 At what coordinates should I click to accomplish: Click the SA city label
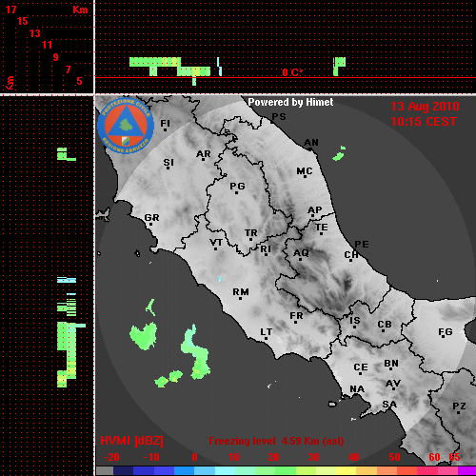pos(389,405)
